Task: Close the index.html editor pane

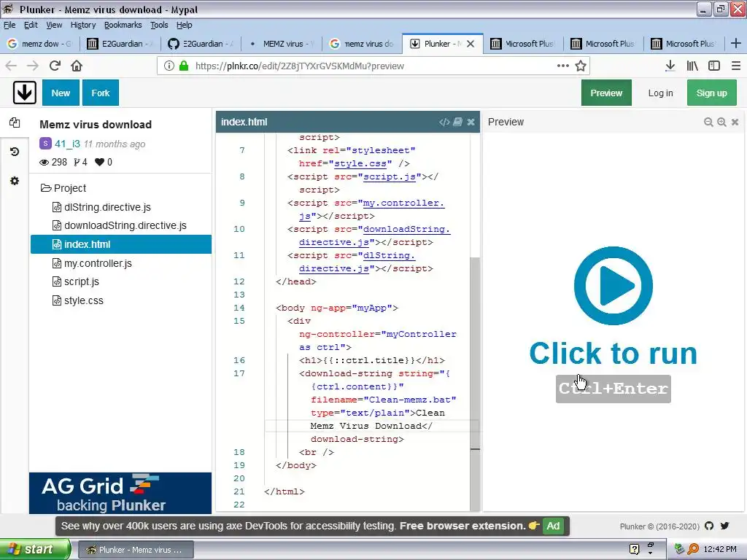Action: point(471,122)
